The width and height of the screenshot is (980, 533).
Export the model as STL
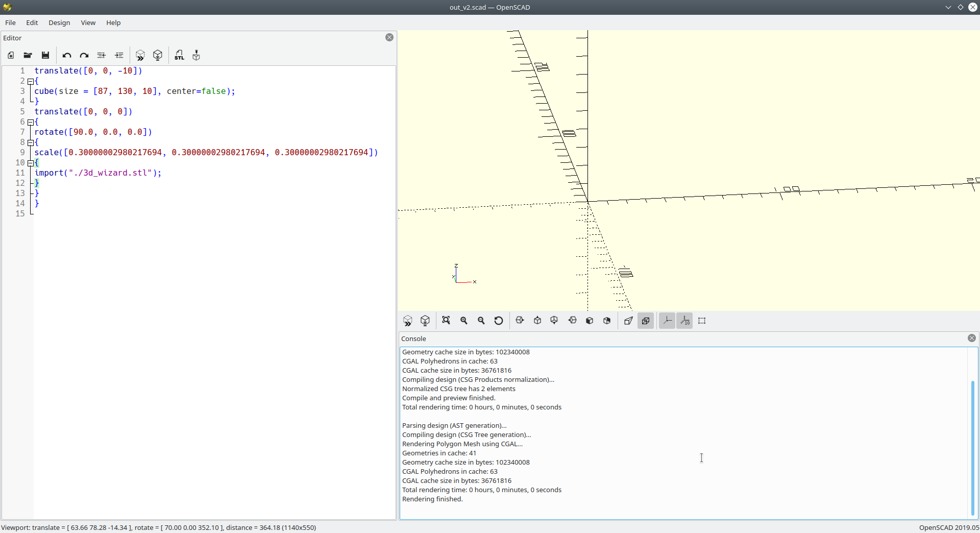pyautogui.click(x=179, y=55)
